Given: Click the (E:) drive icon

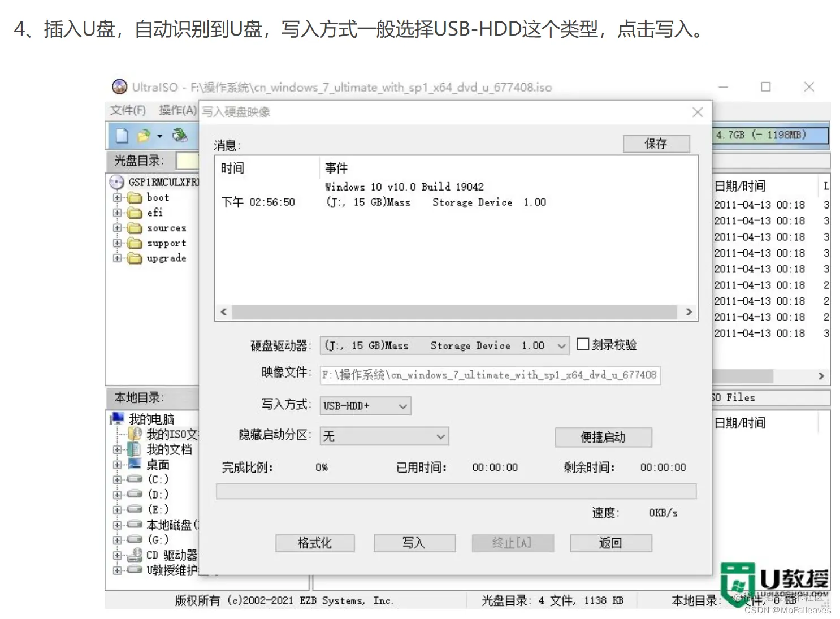Looking at the screenshot, I should coord(134,509).
